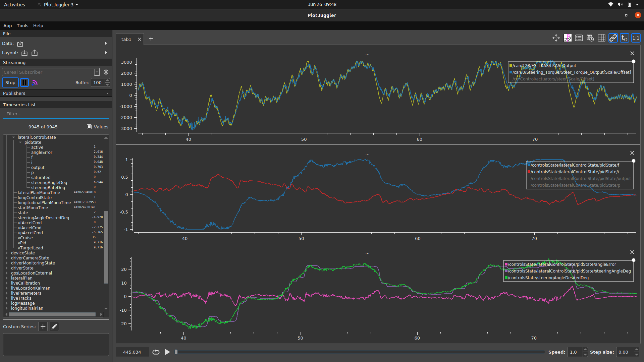Viewport: 644px width, 362px height.
Task: Collapse the Streaming panel section
Action: tap(108, 63)
